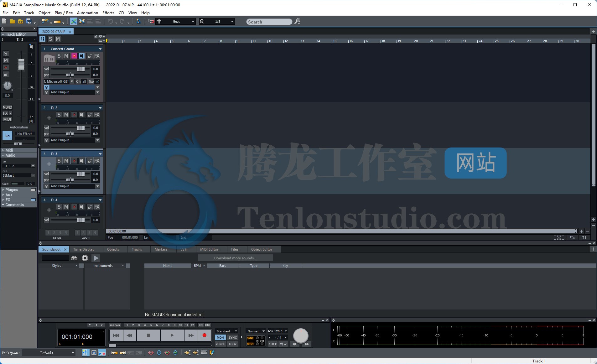This screenshot has height=364, width=597.
Task: Click the zoom to full view icon
Action: coord(559,237)
